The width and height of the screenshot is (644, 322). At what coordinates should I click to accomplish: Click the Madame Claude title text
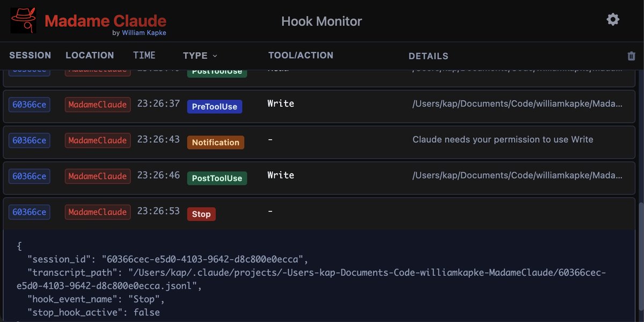click(x=105, y=20)
